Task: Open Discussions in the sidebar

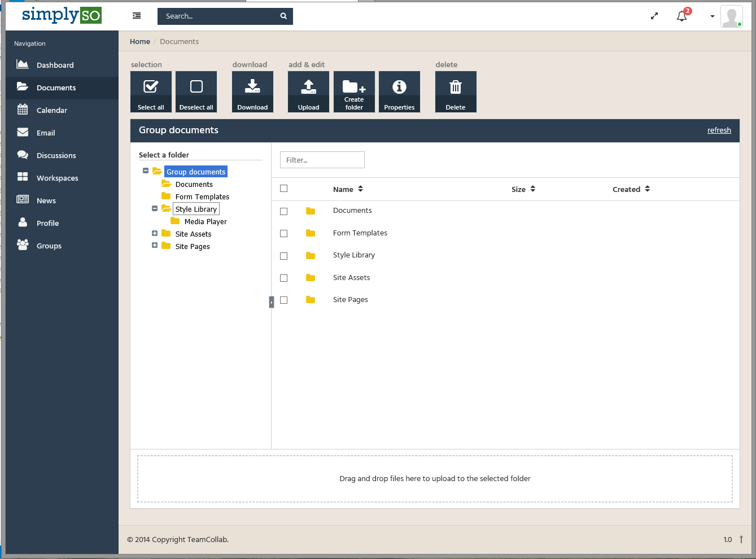Action: 62,155
